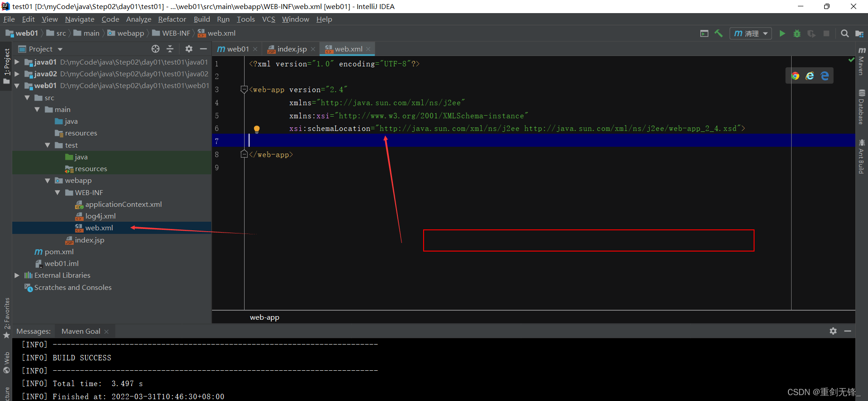This screenshot has width=868, height=401.
Task: Select the Maven Goal messages tab
Action: tap(81, 331)
